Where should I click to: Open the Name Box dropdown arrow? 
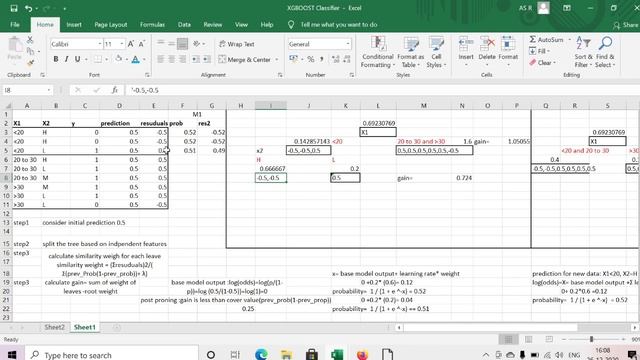point(49,90)
